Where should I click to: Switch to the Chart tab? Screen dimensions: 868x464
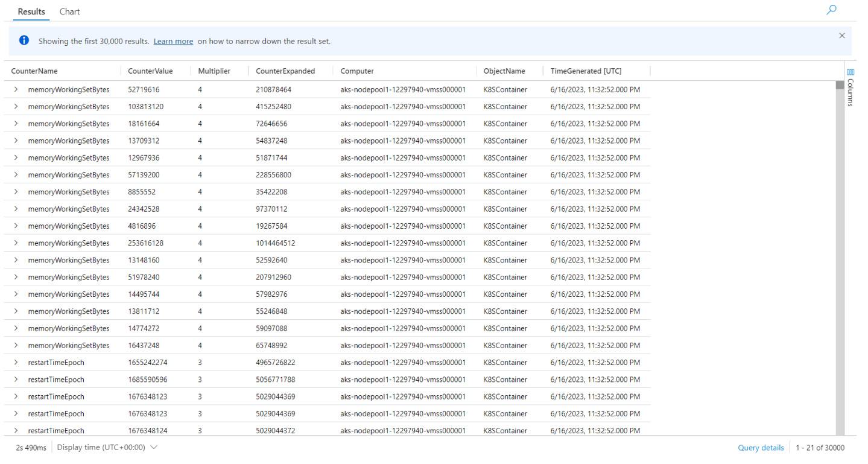[70, 11]
